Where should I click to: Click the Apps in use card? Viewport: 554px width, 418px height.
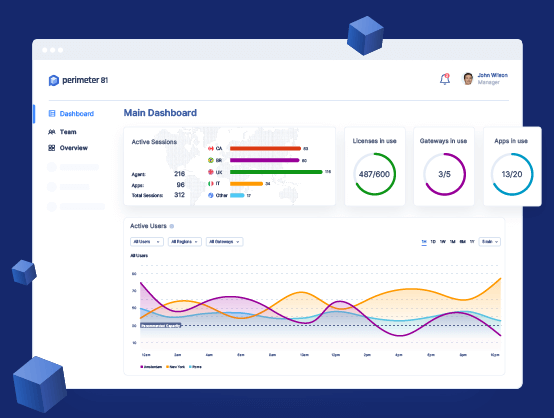512,166
